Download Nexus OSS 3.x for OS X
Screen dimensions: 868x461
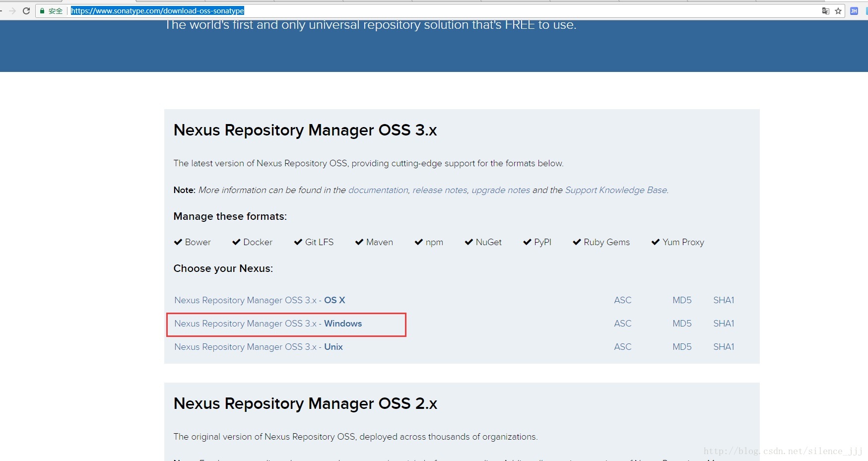[260, 300]
